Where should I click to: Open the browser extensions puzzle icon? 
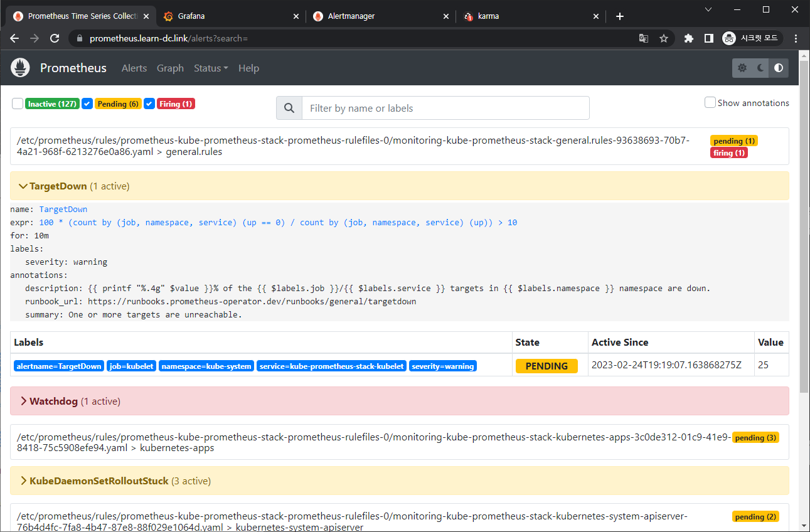click(x=688, y=38)
